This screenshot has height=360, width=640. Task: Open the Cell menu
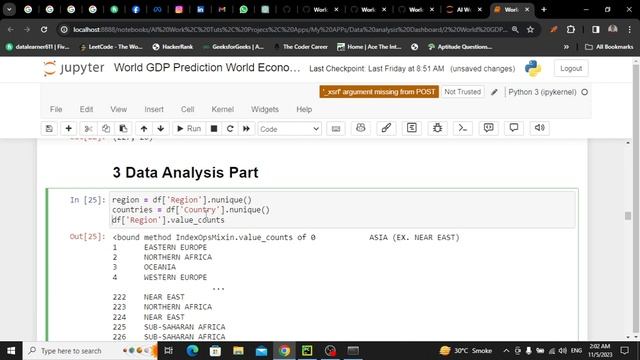point(187,109)
